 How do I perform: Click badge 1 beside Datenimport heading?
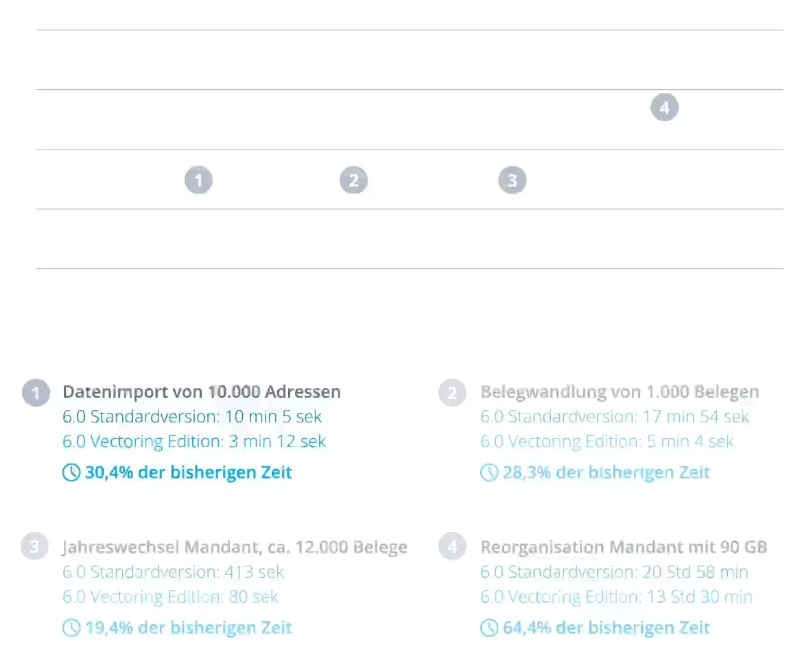pyautogui.click(x=36, y=394)
